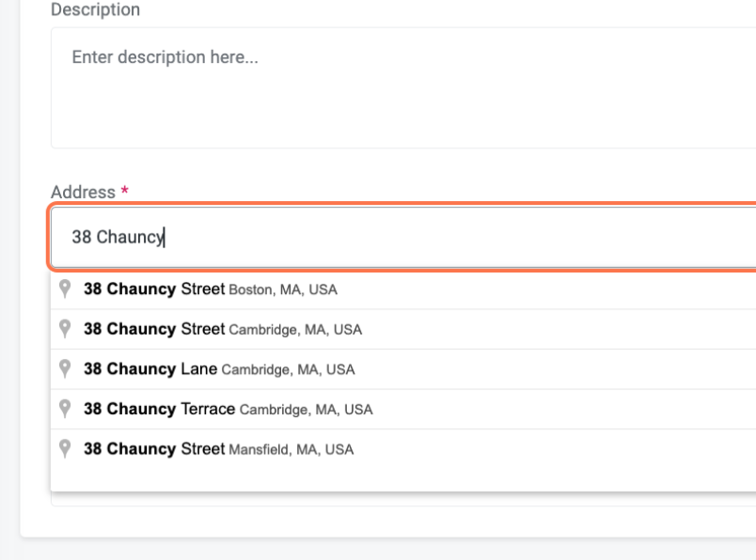Click the pin icon beside Chauncy Street Cambridge
756x560 pixels.
pyautogui.click(x=64, y=329)
